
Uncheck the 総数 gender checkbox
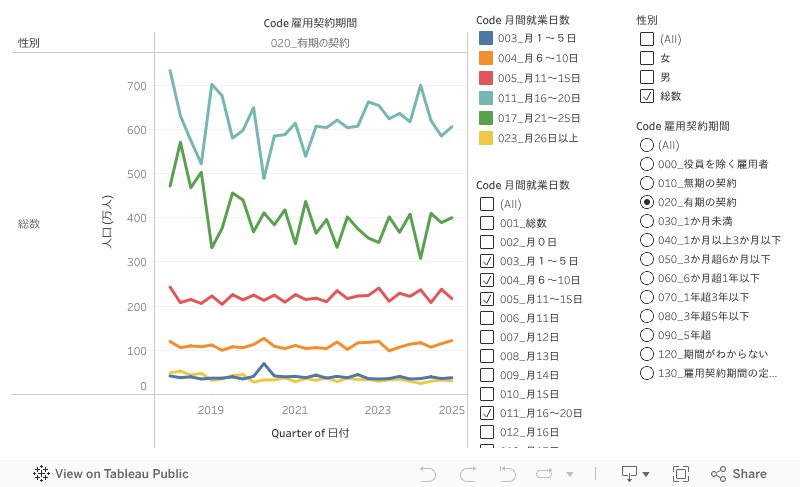(x=646, y=96)
